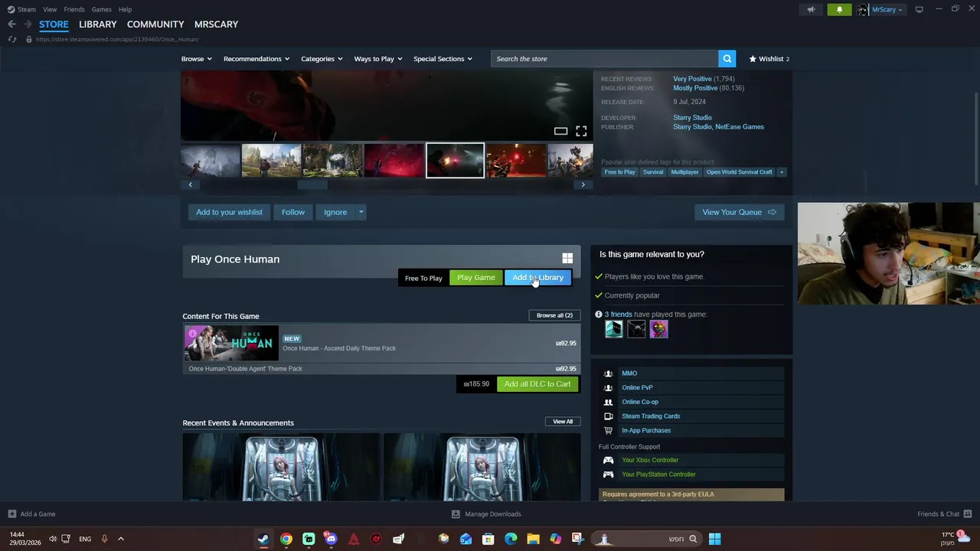Open Microsoft Edge from the taskbar
This screenshot has height=551, width=980.
tap(511, 539)
